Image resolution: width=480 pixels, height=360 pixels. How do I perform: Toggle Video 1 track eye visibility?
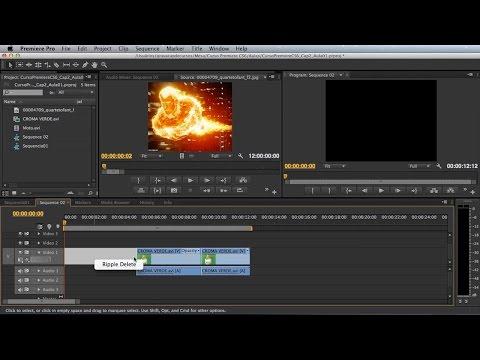(x=20, y=252)
